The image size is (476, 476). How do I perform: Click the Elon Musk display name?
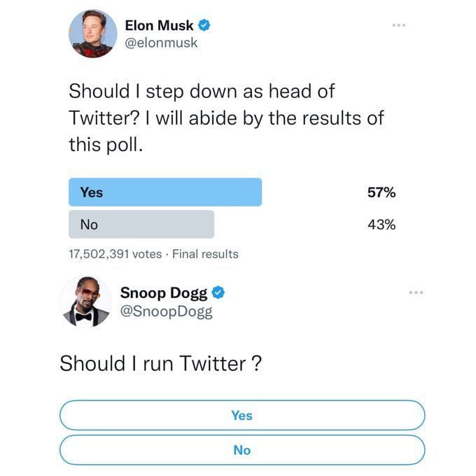point(159,25)
